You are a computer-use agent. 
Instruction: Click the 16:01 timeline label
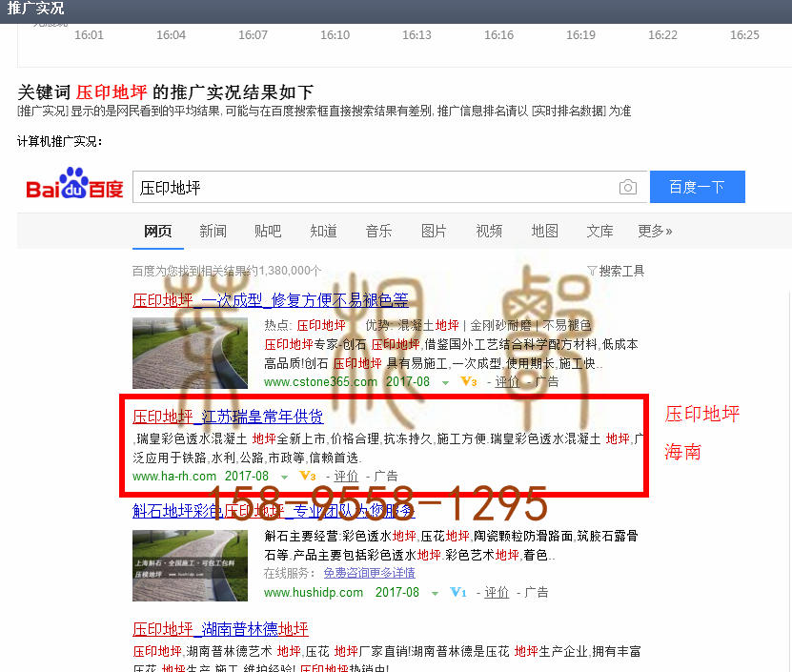(x=89, y=35)
